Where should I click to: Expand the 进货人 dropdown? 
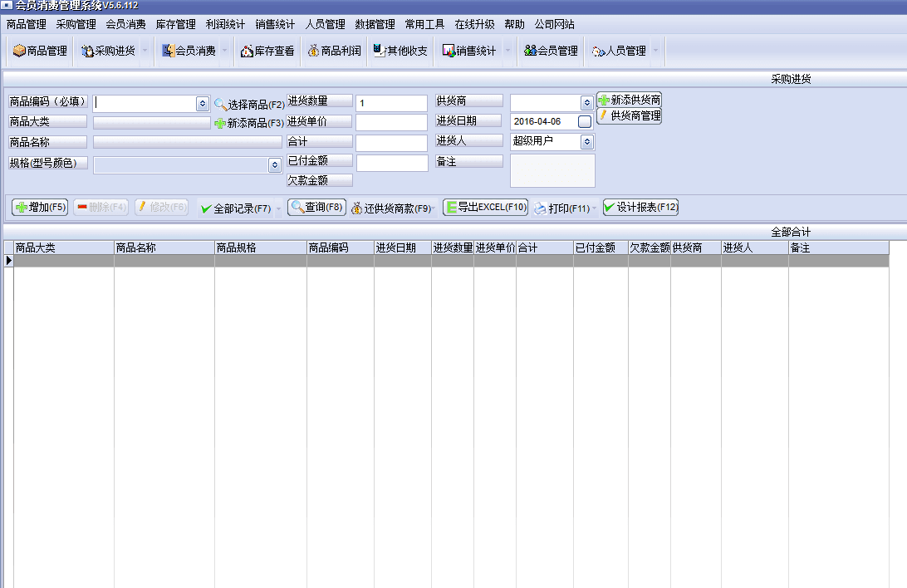(587, 142)
